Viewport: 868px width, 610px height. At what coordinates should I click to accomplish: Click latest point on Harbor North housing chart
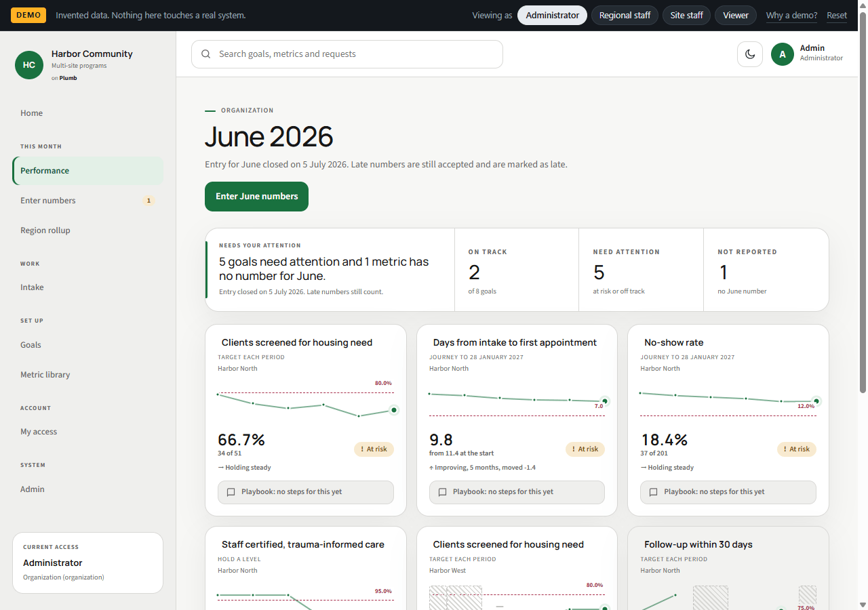pyautogui.click(x=394, y=410)
